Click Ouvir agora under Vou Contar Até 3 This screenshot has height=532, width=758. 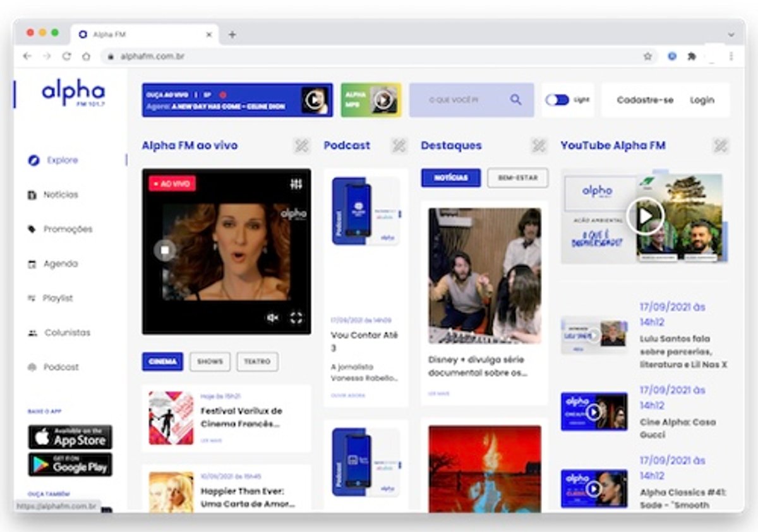click(348, 396)
